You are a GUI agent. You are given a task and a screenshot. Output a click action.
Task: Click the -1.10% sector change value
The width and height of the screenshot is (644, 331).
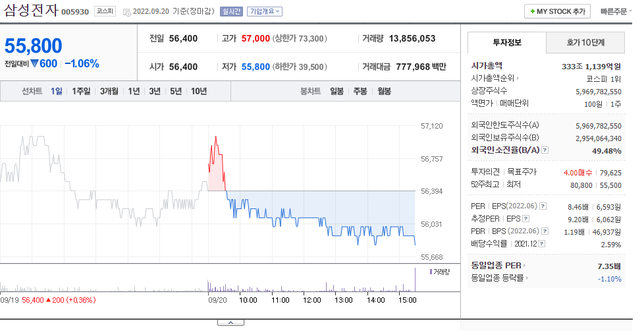[610, 279]
